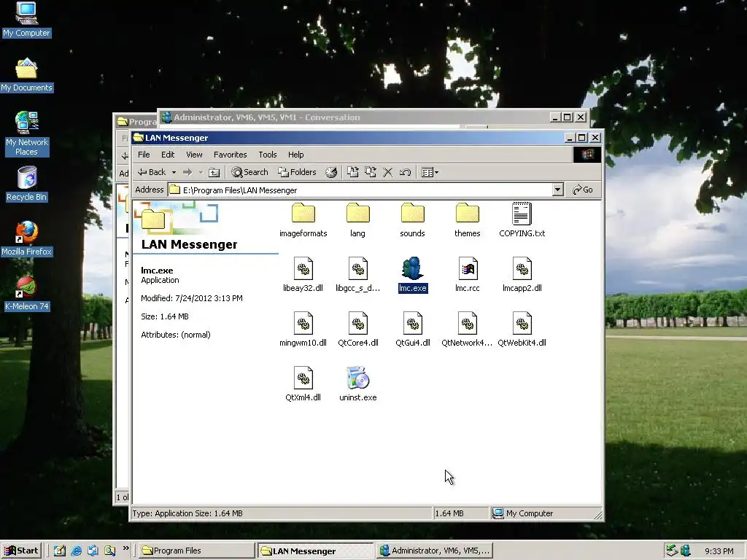The width and height of the screenshot is (747, 560).
Task: Launch Mozilla Firefox desktop shortcut
Action: tap(27, 238)
